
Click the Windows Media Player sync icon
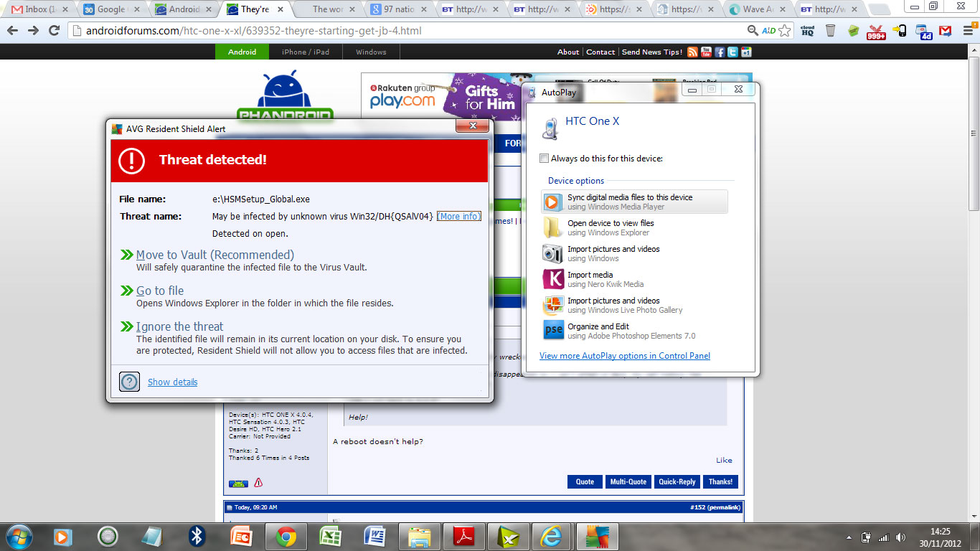click(x=552, y=202)
